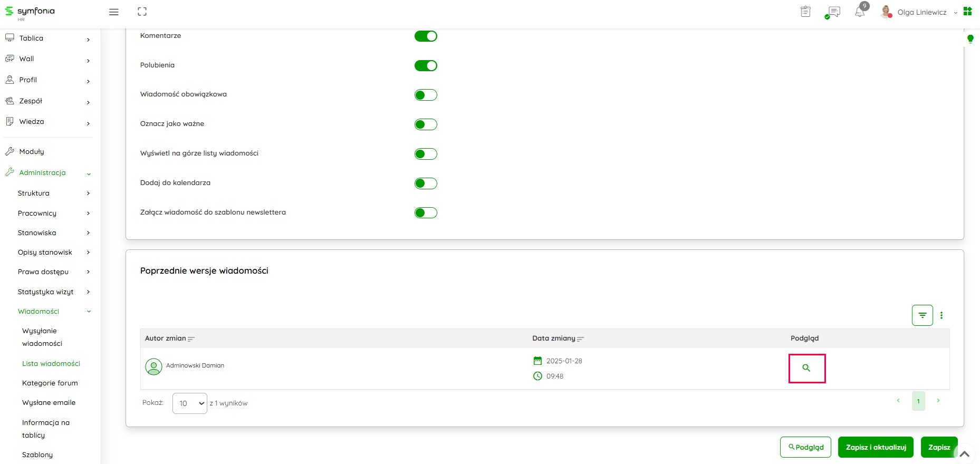This screenshot has height=464, width=980.
Task: Open Kategorie forum in sidebar
Action: pos(50,383)
